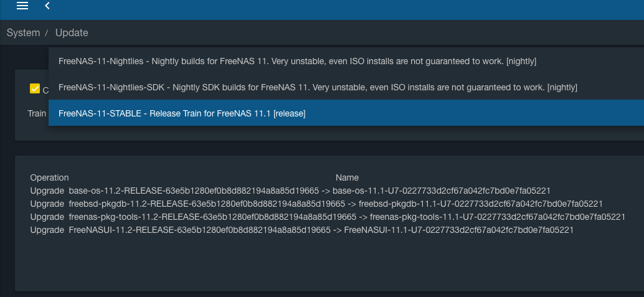This screenshot has width=644, height=297.
Task: Select FreeNAS-11-Nightlies train option
Action: [297, 61]
